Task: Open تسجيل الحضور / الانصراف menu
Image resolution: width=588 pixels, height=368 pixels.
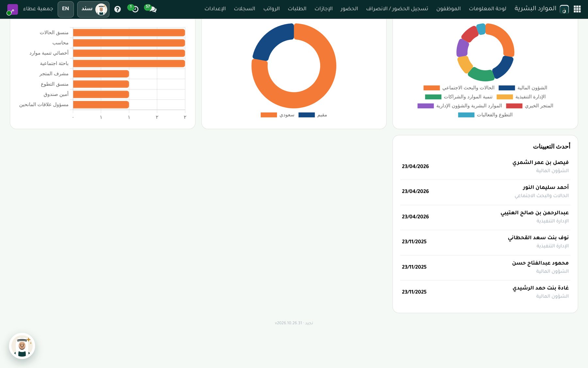Action: (397, 9)
